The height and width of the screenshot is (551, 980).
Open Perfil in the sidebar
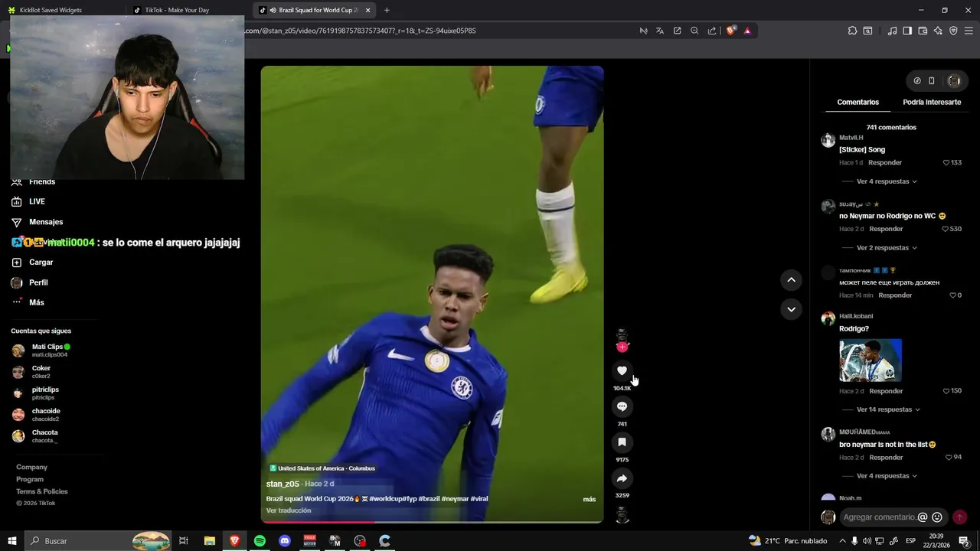(x=38, y=282)
